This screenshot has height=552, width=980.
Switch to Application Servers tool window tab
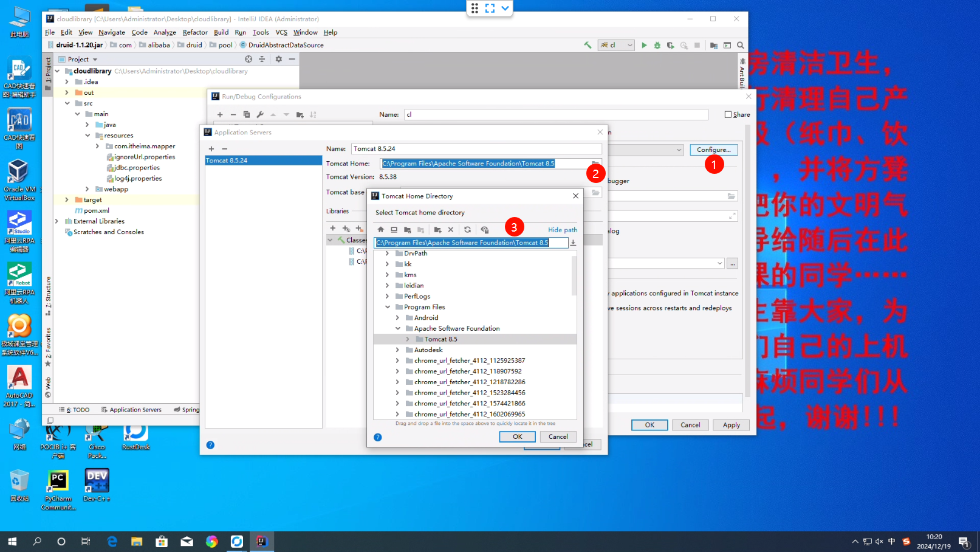[x=131, y=410]
